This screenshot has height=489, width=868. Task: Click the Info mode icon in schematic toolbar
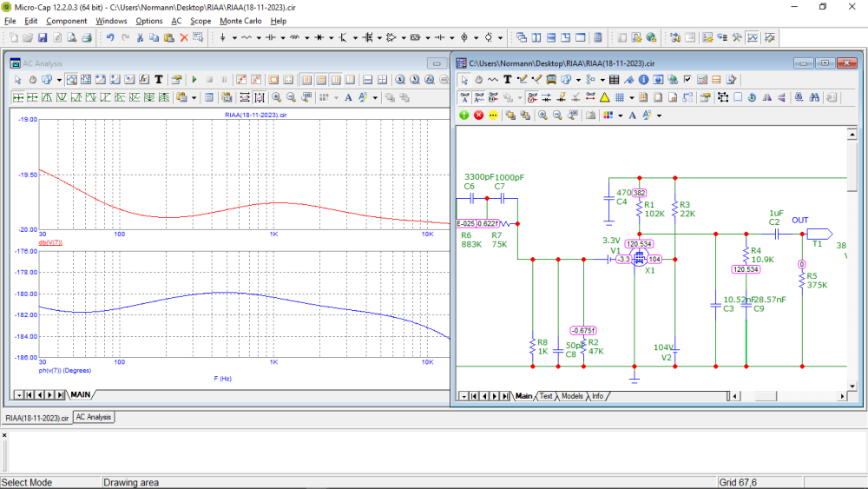644,79
